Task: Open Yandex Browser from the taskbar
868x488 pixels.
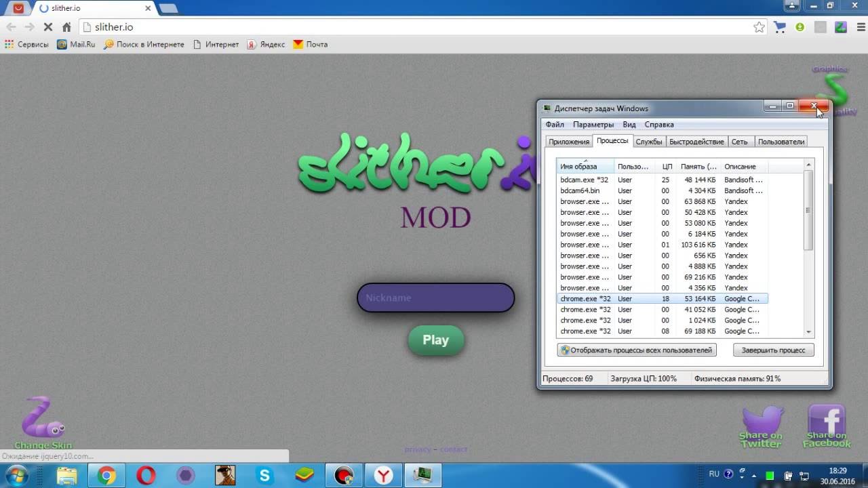Action: tap(383, 476)
